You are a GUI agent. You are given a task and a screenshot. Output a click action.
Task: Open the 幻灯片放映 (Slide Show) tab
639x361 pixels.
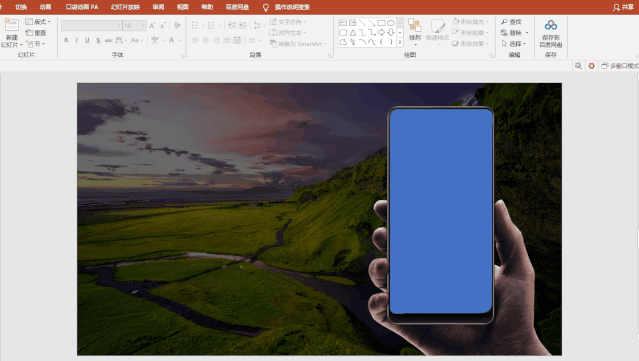click(125, 7)
